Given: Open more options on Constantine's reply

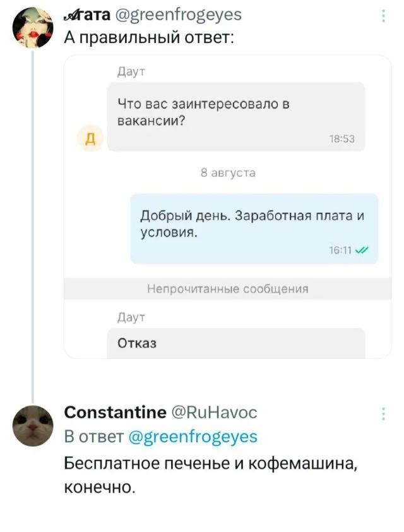Looking at the screenshot, I should point(383,414).
